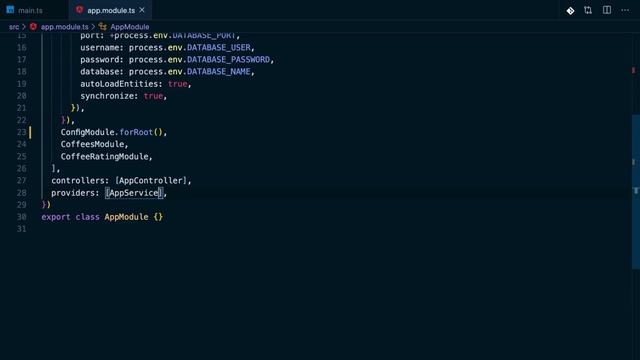Image resolution: width=640 pixels, height=360 pixels.
Task: Click the ConfigModule identifier on line 23
Action: click(87, 132)
